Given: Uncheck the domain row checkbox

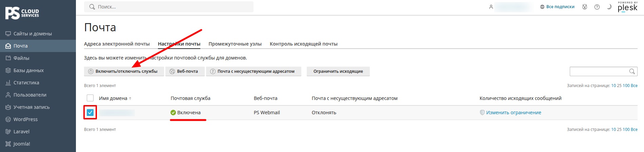Looking at the screenshot, I should pyautogui.click(x=90, y=113).
